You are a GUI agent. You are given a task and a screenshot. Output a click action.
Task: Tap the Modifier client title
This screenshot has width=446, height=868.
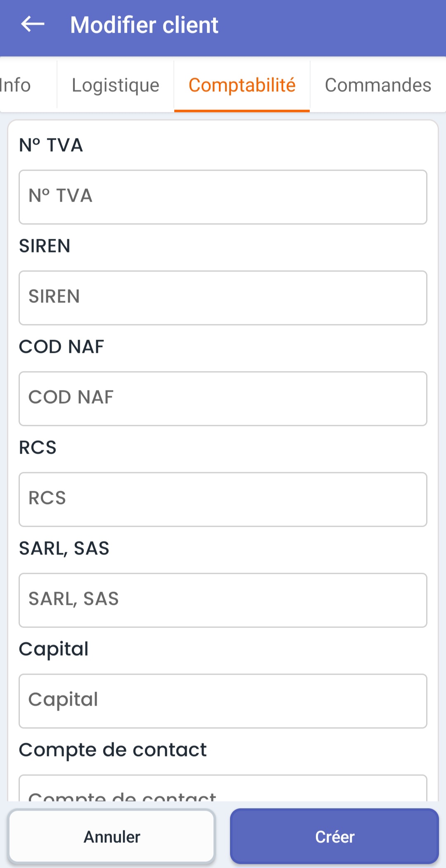144,25
